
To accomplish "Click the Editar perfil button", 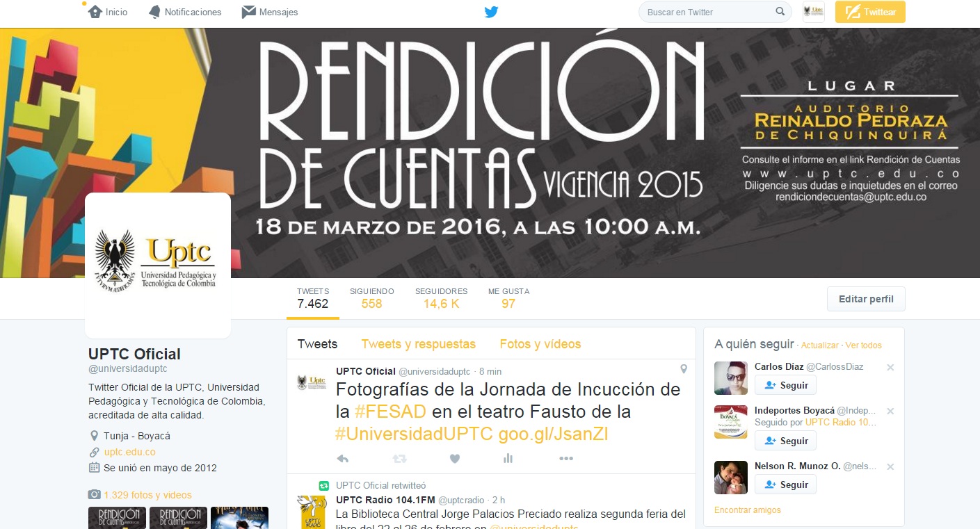I will coord(866,299).
